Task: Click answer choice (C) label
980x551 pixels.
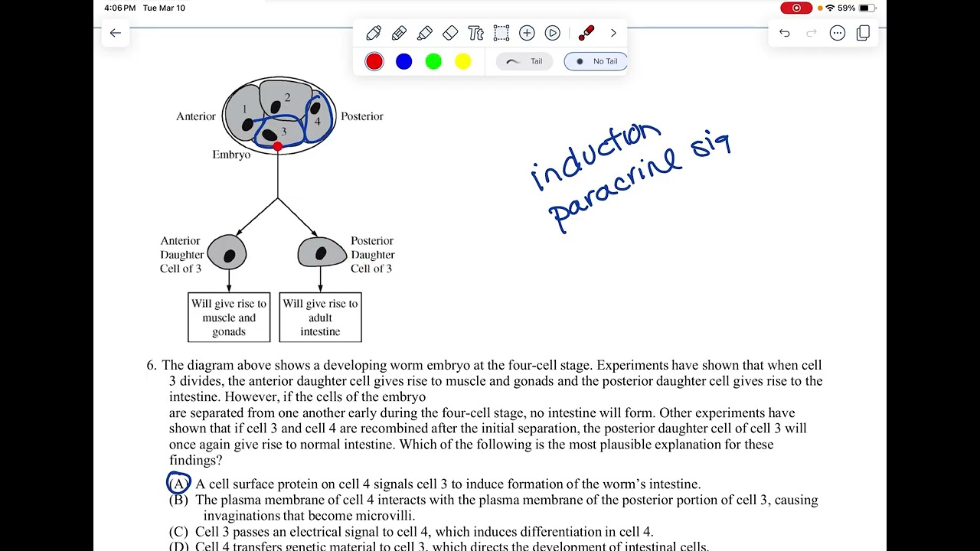Action: [x=178, y=532]
